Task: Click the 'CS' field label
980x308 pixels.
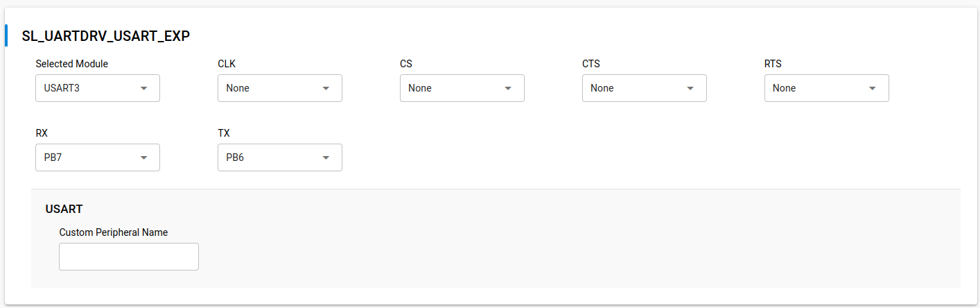Action: tap(406, 64)
